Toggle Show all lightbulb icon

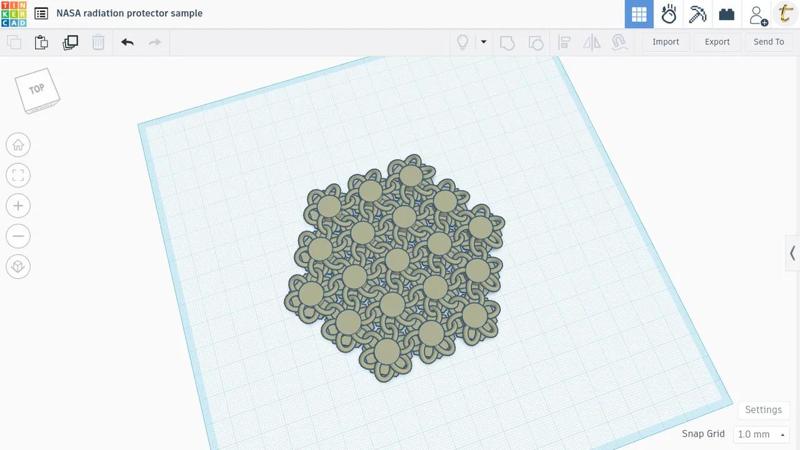pyautogui.click(x=462, y=42)
